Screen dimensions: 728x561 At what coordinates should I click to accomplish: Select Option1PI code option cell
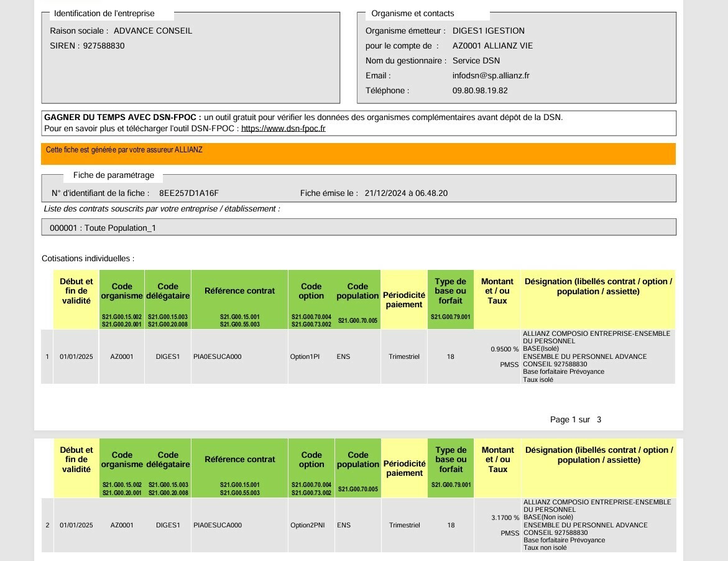305,356
